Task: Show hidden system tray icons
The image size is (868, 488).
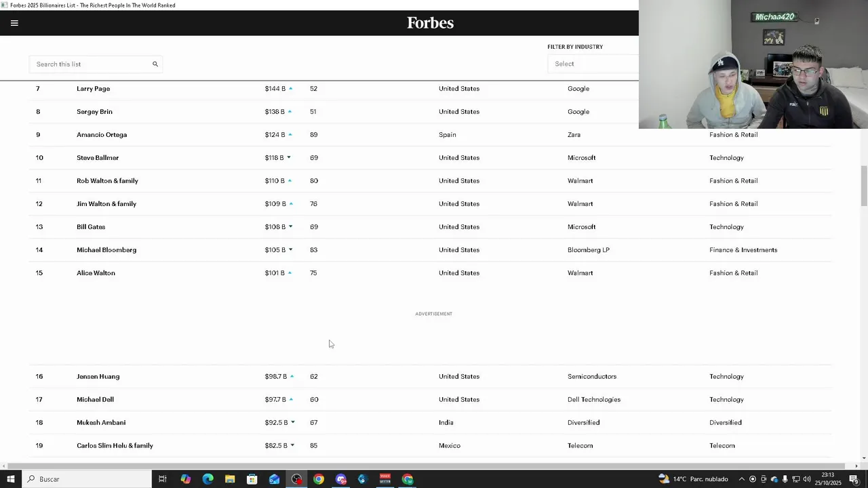Action: coord(741,479)
